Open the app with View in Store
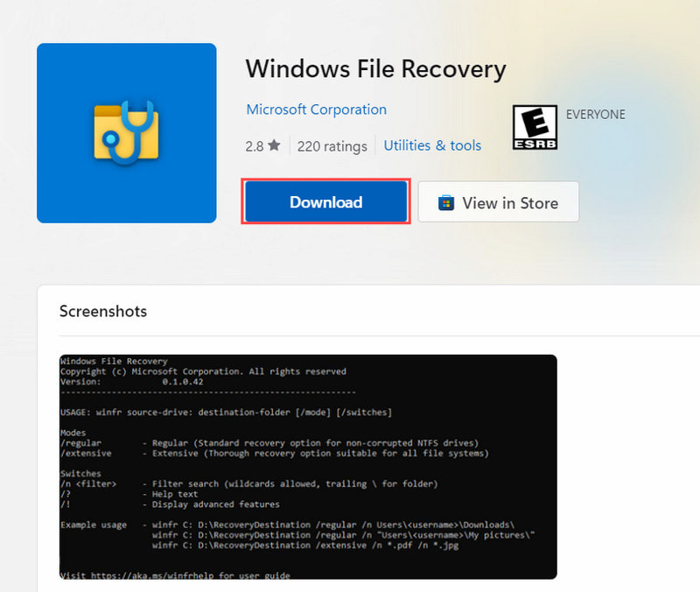Image resolution: width=700 pixels, height=592 pixels. pyautogui.click(x=498, y=202)
